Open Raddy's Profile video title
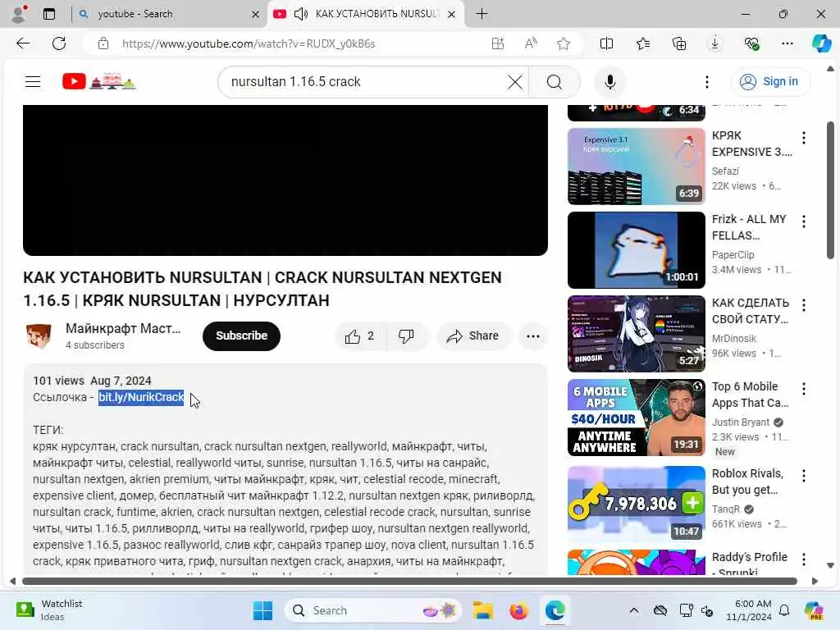The width and height of the screenshot is (840, 630). click(750, 564)
